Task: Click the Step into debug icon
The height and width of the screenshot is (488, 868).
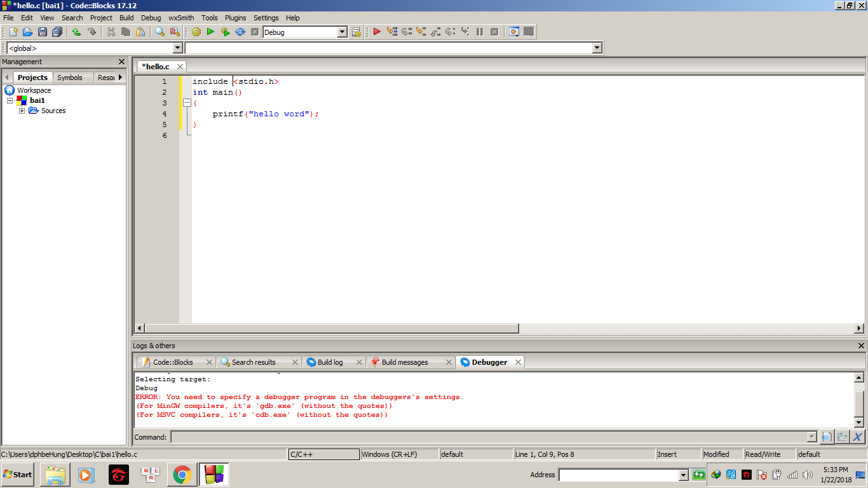Action: (x=421, y=32)
